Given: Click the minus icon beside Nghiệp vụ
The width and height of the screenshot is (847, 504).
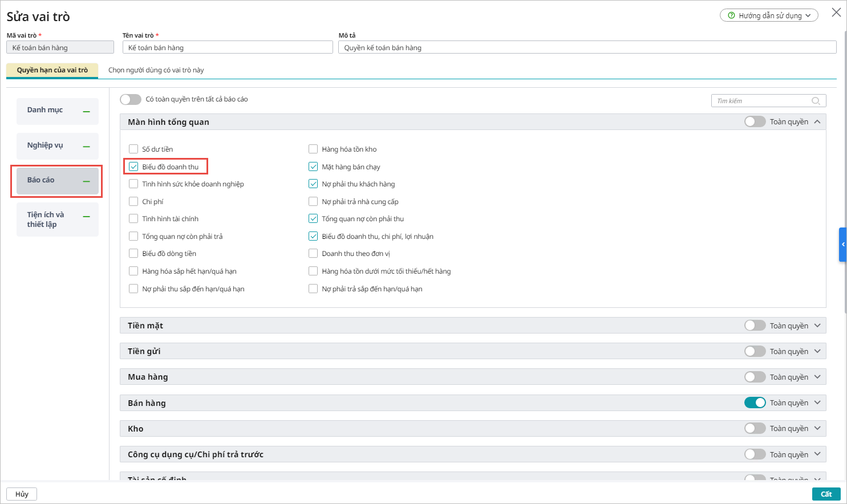Looking at the screenshot, I should (x=87, y=147).
